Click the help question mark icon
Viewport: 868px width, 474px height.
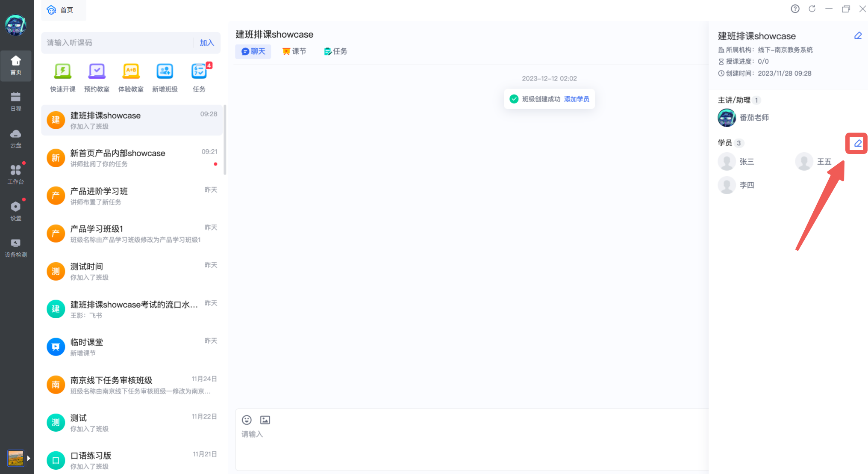click(x=795, y=9)
